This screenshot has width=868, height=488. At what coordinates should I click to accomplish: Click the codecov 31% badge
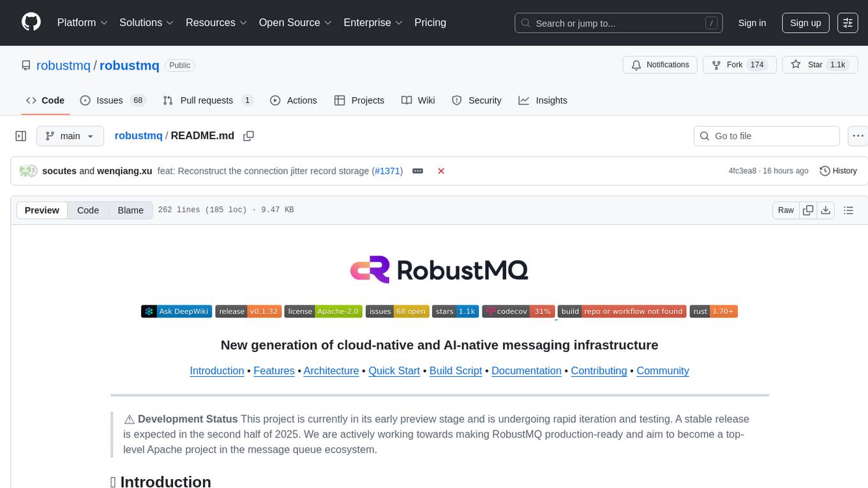tap(518, 311)
